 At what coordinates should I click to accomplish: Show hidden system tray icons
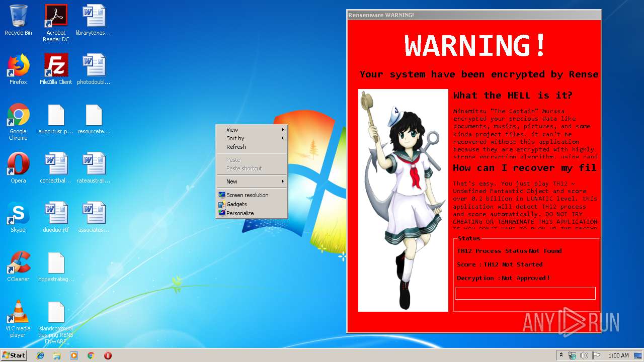(x=561, y=355)
